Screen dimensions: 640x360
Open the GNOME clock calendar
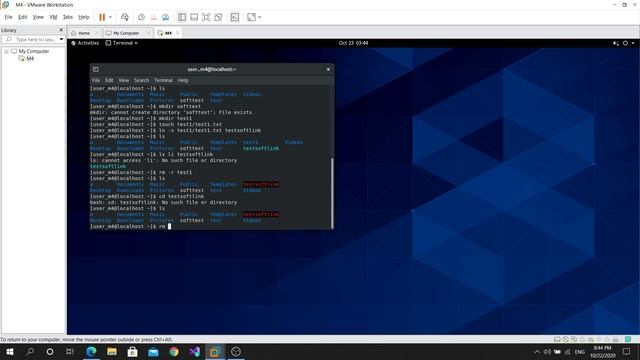(353, 43)
